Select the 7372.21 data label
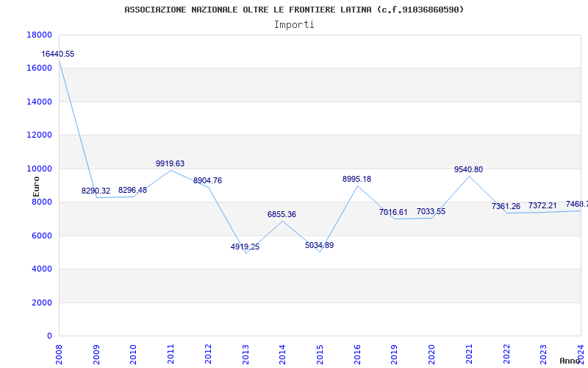 point(542,205)
